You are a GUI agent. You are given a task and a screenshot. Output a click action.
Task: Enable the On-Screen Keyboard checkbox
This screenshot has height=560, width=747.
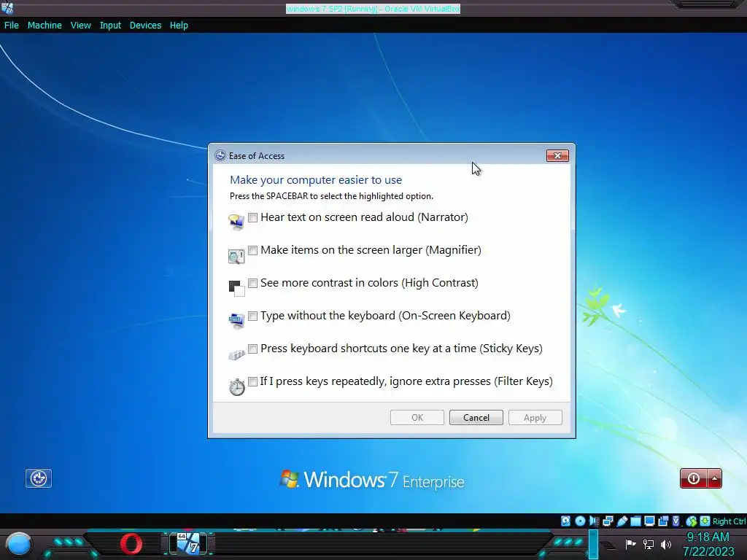252,316
